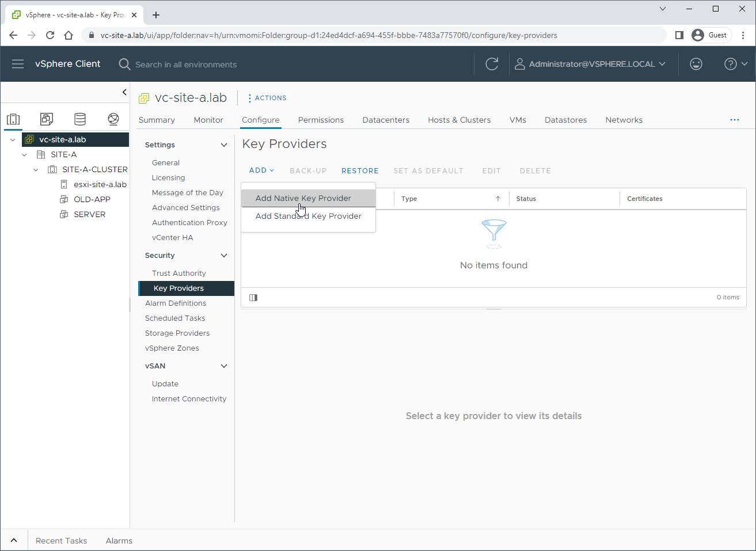
Task: Open the Summary tab
Action: click(157, 120)
